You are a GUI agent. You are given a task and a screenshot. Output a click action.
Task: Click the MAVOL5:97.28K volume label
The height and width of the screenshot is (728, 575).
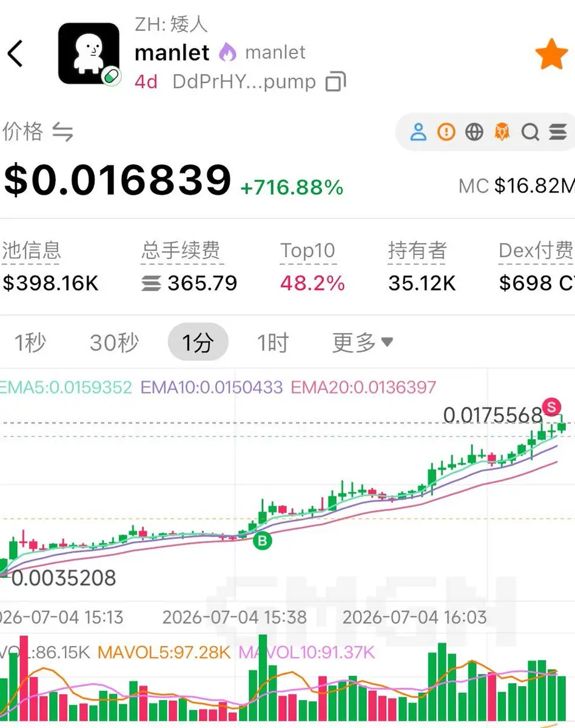164,653
